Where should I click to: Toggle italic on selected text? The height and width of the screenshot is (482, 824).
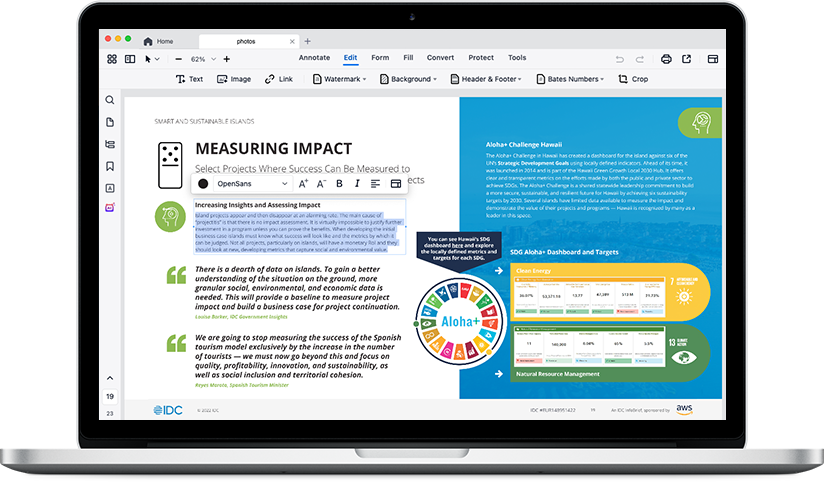(357, 183)
